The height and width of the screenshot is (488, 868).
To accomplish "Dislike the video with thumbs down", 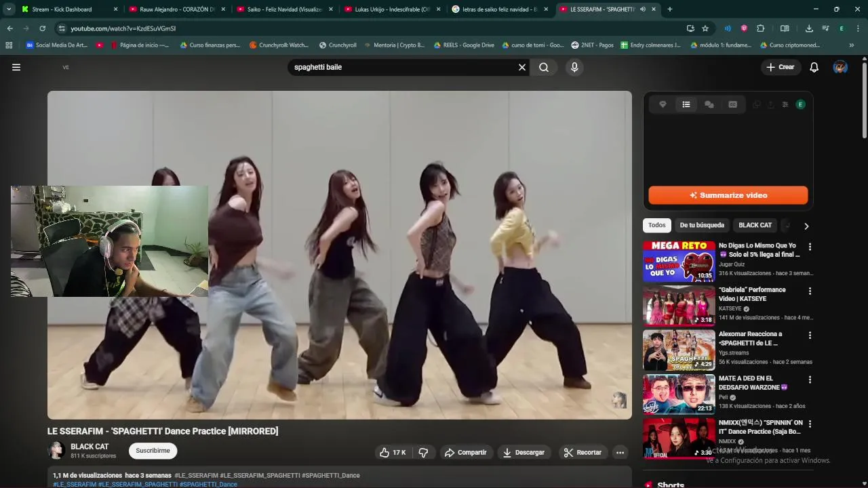I will (423, 452).
